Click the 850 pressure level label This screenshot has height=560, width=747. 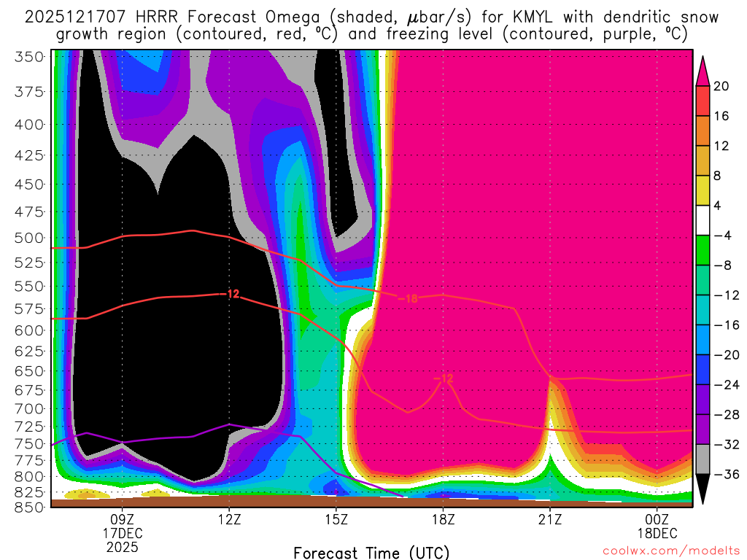pos(29,507)
